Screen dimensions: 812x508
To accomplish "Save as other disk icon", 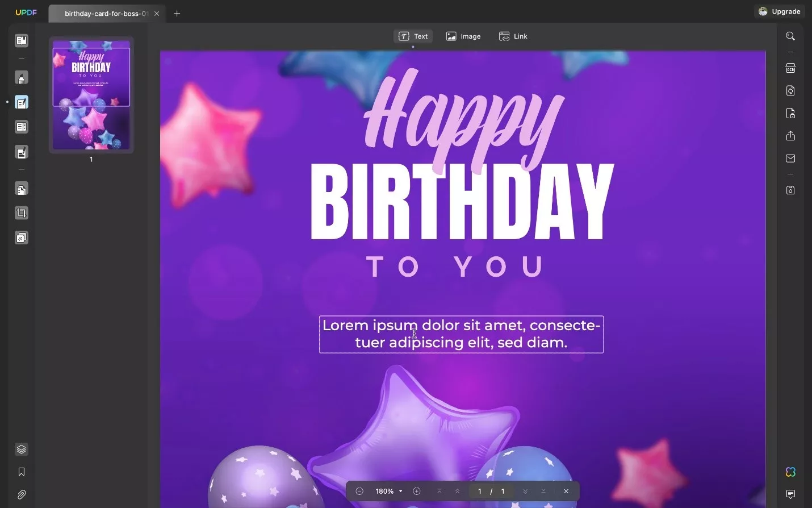I will 790,190.
